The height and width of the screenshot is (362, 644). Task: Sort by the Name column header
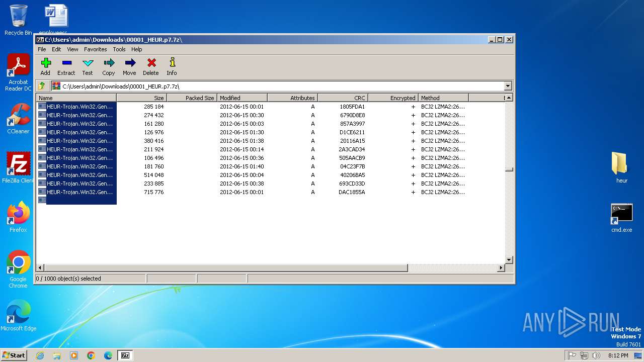76,98
